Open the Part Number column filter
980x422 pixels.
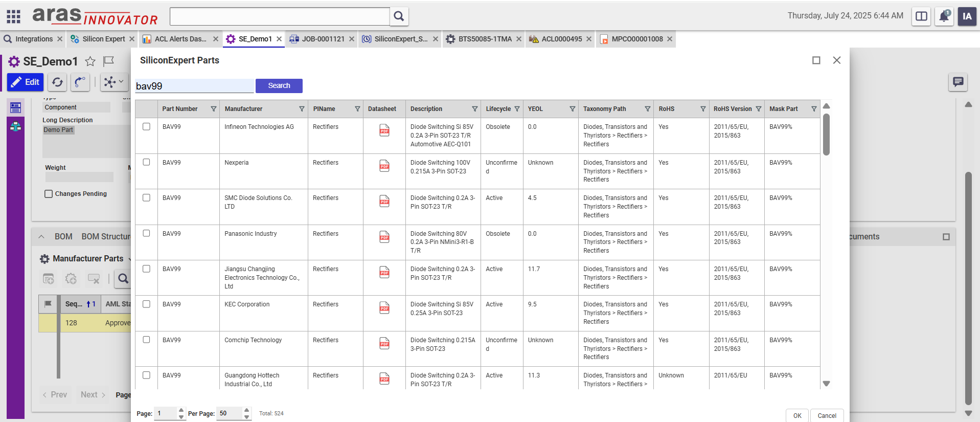tap(214, 109)
